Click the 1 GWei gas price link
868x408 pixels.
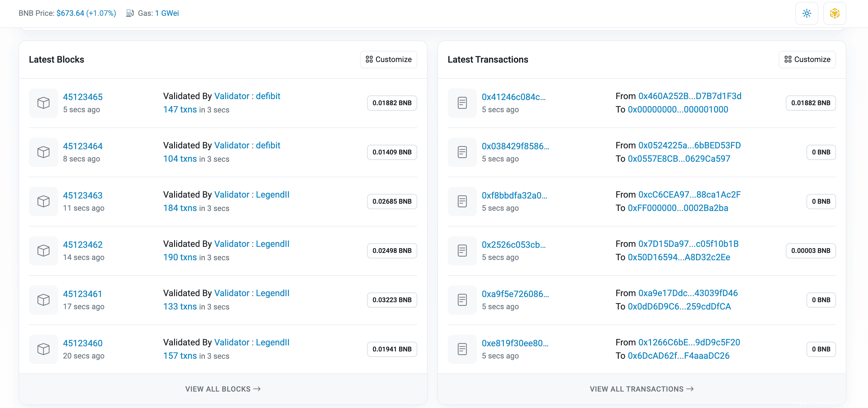(167, 13)
